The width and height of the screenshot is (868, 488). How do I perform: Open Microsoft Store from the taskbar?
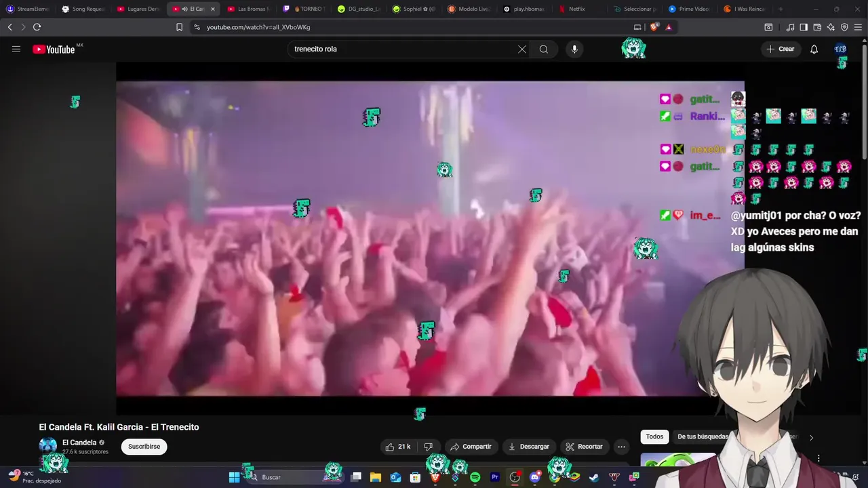[415, 477]
